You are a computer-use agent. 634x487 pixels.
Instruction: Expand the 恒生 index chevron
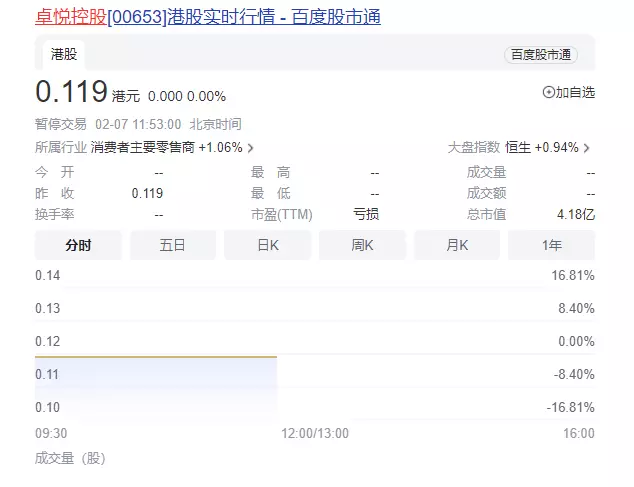pyautogui.click(x=587, y=148)
